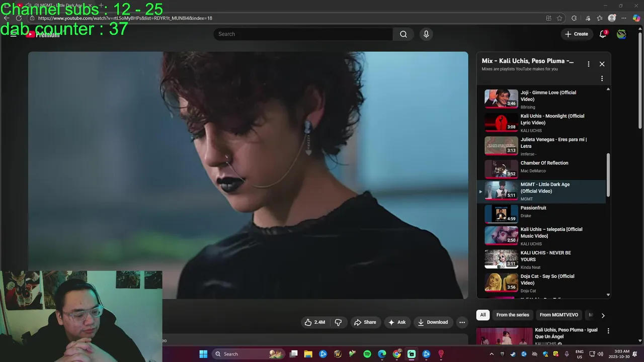
Task: Open YouTube notifications bell
Action: tap(603, 34)
